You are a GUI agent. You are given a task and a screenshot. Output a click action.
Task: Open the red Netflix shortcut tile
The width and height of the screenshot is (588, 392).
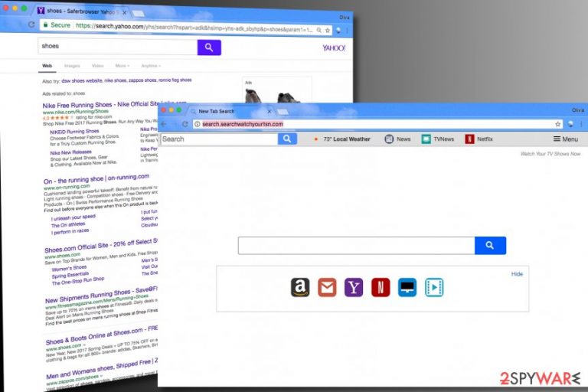coord(381,288)
